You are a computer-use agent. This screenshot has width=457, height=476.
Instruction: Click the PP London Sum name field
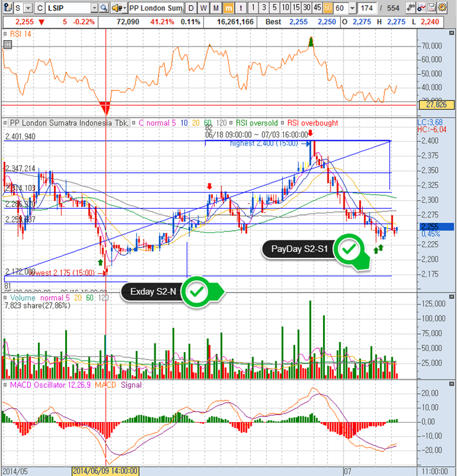pyautogui.click(x=156, y=8)
